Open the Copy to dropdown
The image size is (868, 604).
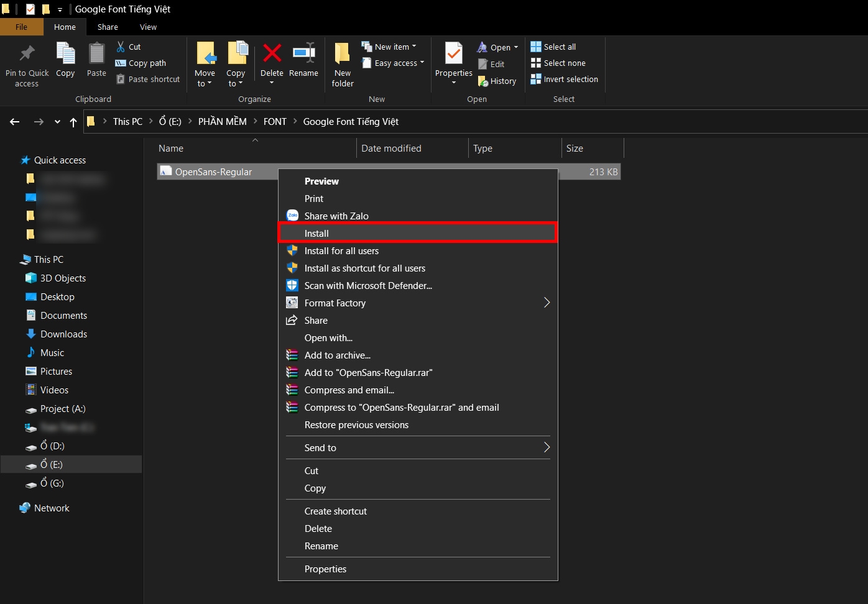236,65
